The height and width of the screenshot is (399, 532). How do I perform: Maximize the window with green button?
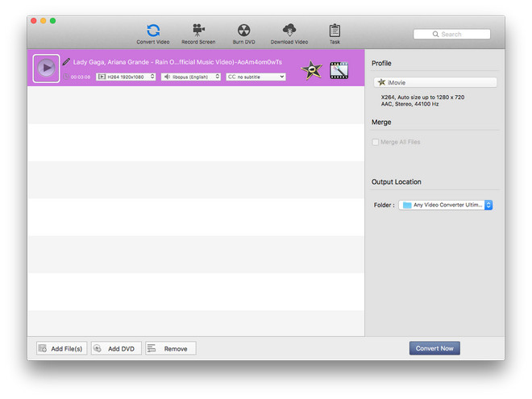tap(52, 21)
